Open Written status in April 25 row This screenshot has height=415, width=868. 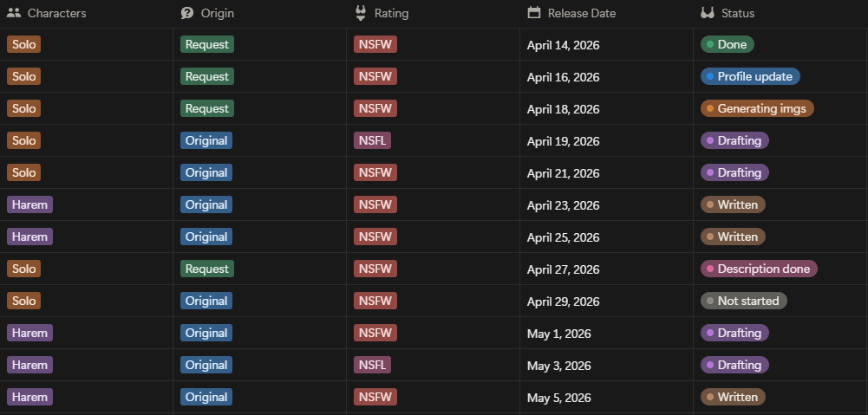coord(733,237)
